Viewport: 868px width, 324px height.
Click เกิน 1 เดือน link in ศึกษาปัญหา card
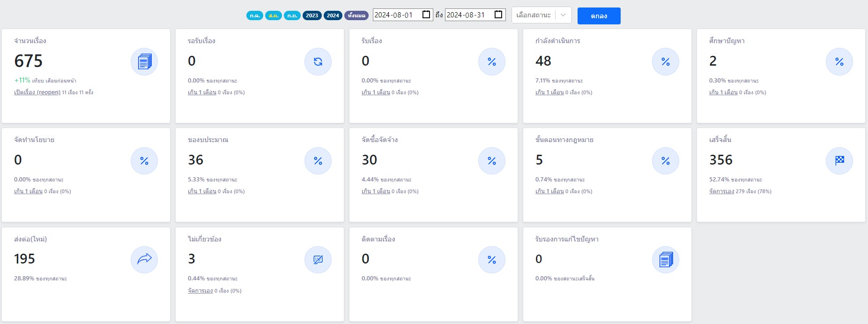click(x=723, y=92)
